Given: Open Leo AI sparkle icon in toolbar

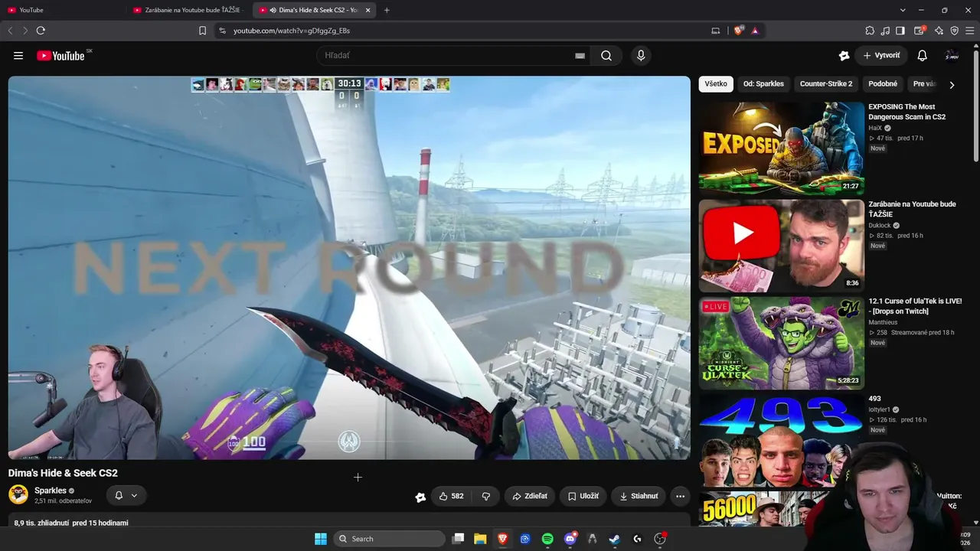Looking at the screenshot, I should (x=939, y=31).
